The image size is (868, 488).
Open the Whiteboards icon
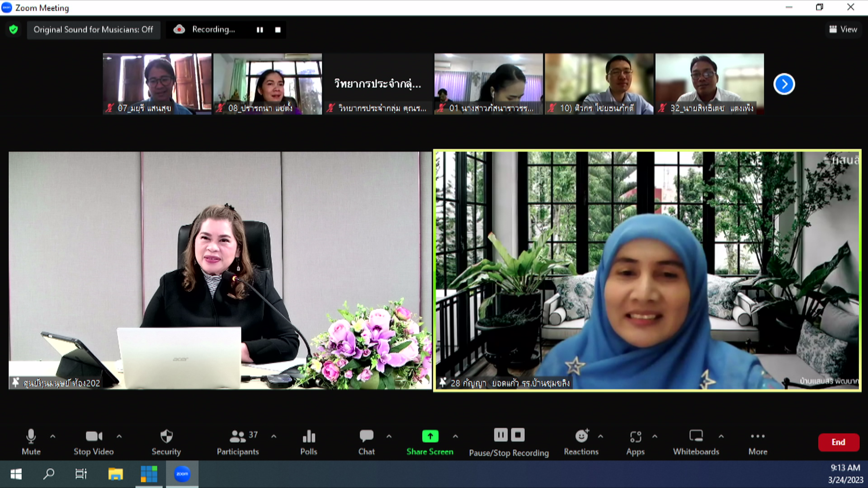point(696,436)
